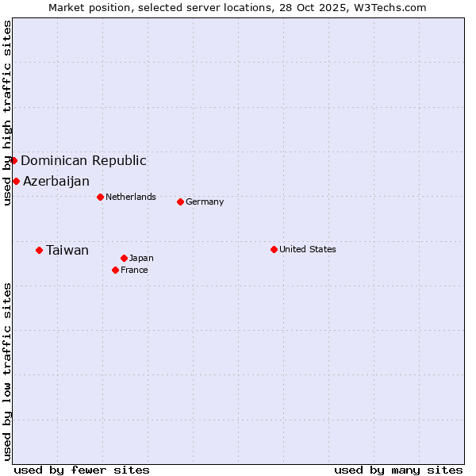Click the Japan text label
Image resolution: width=476 pixels, height=476 pixels.
[x=141, y=258]
